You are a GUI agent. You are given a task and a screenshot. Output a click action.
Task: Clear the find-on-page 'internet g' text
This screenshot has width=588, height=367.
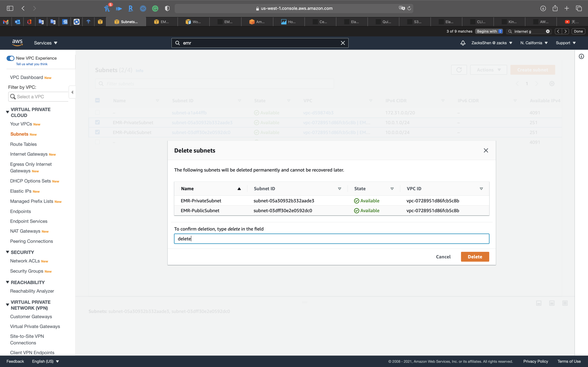pos(548,31)
